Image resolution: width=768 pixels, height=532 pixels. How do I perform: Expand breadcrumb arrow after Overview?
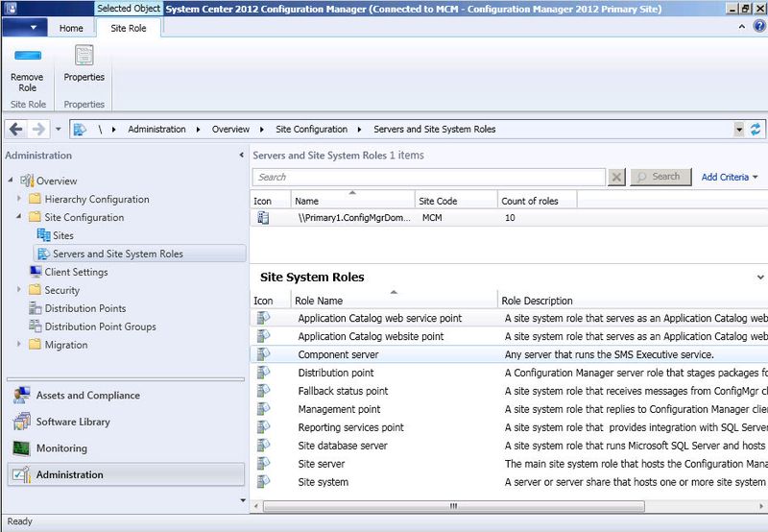262,130
